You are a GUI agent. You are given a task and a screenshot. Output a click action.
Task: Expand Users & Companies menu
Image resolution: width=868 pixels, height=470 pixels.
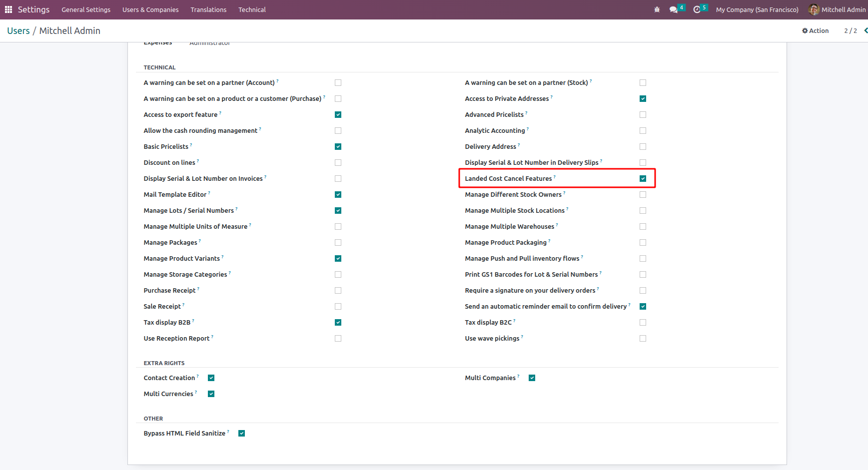[x=150, y=9]
